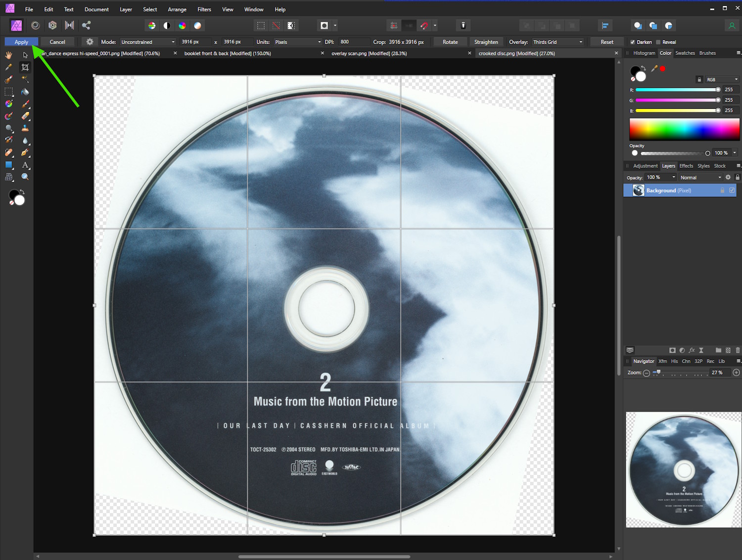Open the Normal blend mode dropdown

click(x=700, y=178)
